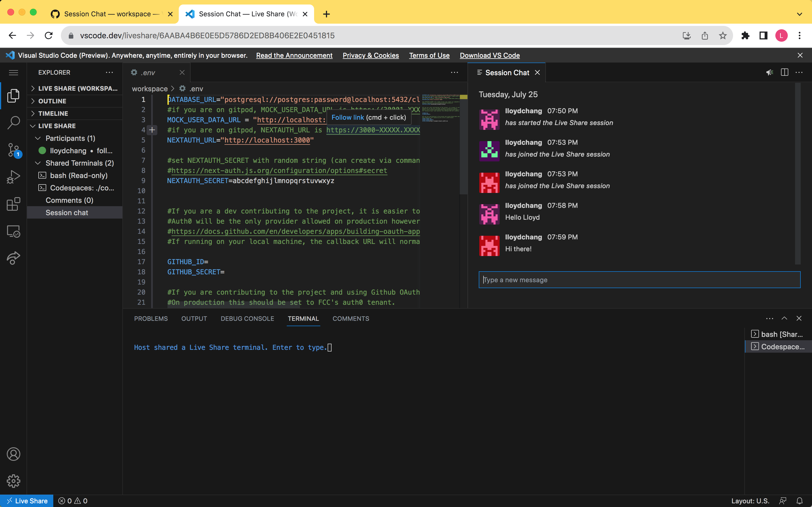Screen dimensions: 812x507
Task: Toggle chat audio notifications with the megaphone icon
Action: [769, 72]
